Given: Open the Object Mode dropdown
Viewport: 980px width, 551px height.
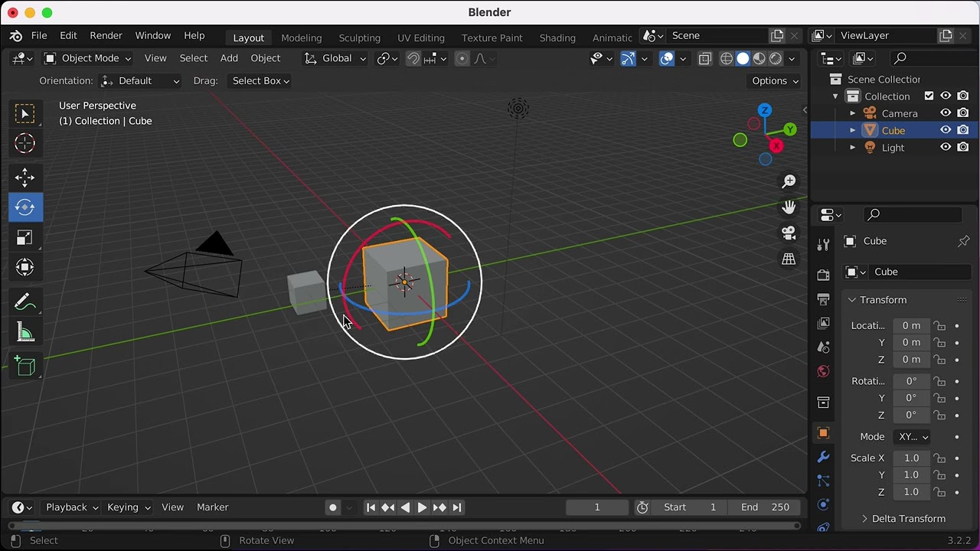Looking at the screenshot, I should click(x=87, y=58).
